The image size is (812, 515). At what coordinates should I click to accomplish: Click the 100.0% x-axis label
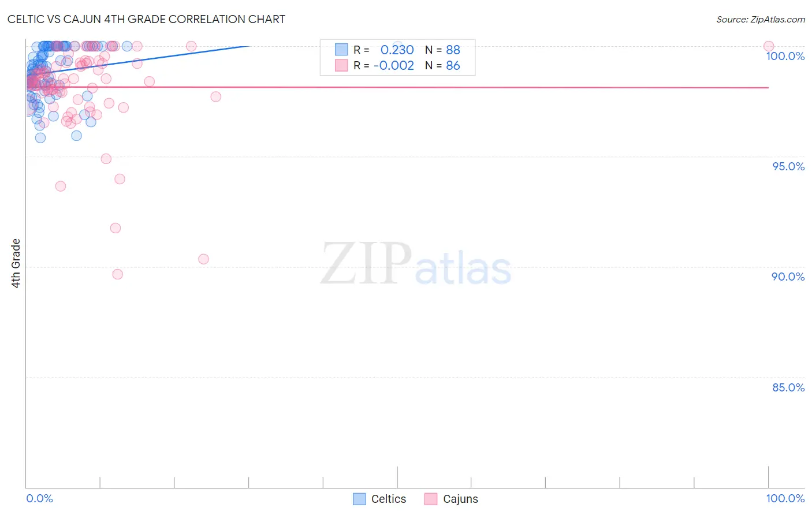pyautogui.click(x=785, y=498)
